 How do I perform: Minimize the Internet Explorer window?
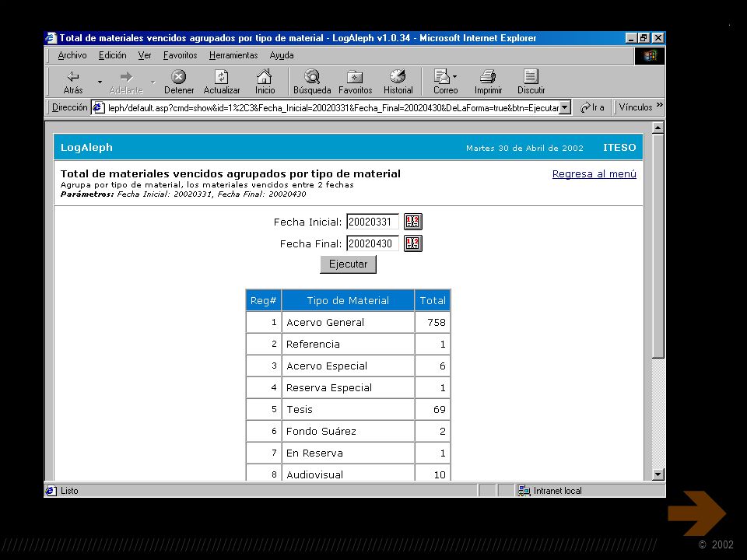point(631,38)
